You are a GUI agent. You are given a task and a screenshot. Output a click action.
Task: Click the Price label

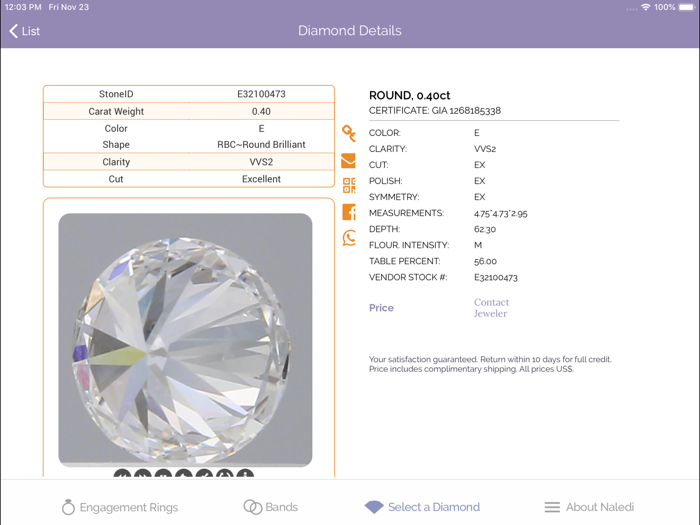[x=381, y=308]
